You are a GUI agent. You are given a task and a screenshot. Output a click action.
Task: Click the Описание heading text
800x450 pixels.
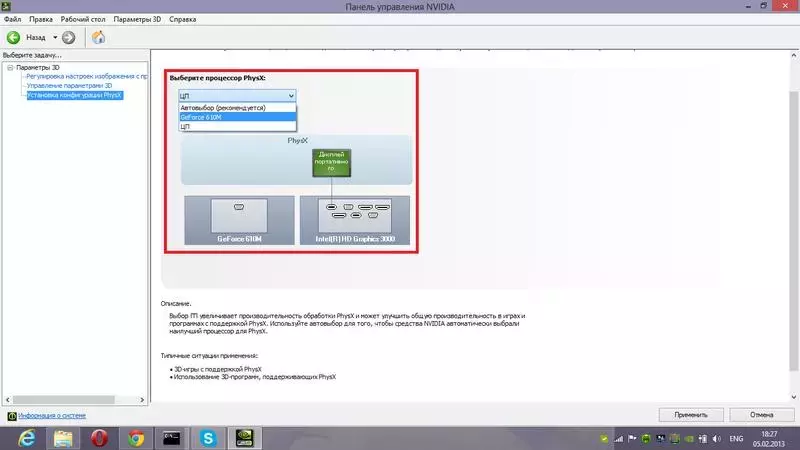[176, 304]
